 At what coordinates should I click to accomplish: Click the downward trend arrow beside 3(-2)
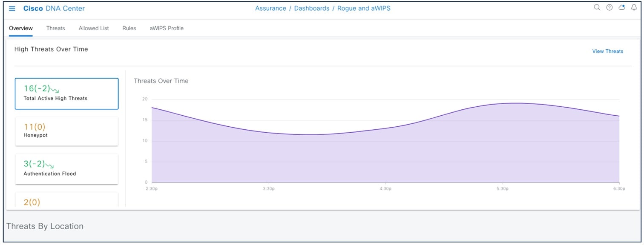50,165
